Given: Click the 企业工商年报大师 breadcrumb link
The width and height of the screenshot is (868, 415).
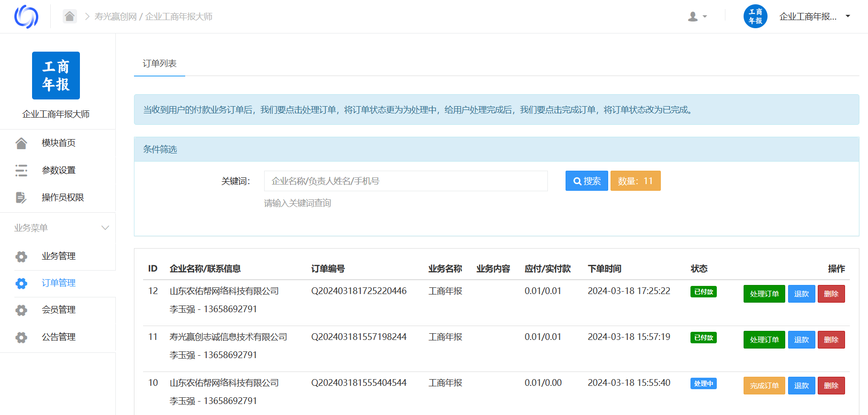Looking at the screenshot, I should [179, 17].
